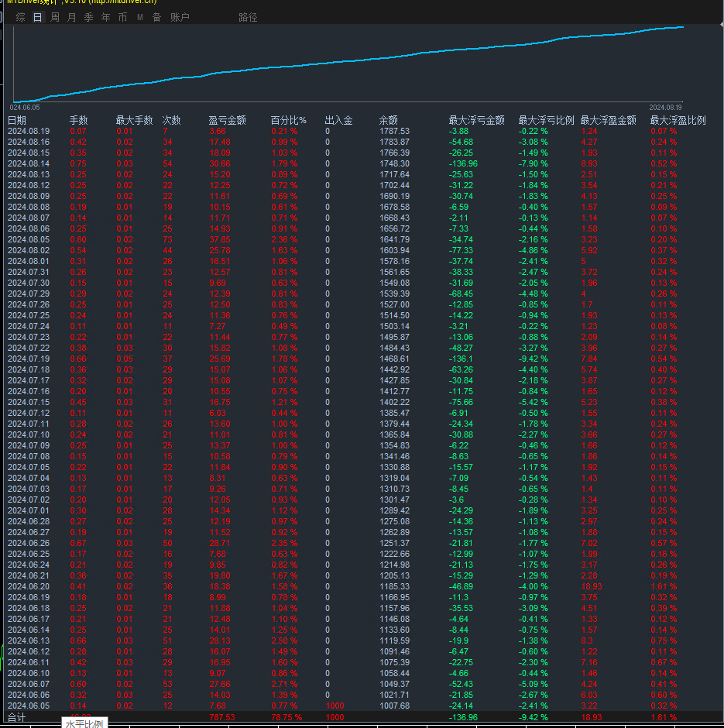Sort by the 余额 column header
Viewport: 724px width, 728px height.
[388, 120]
